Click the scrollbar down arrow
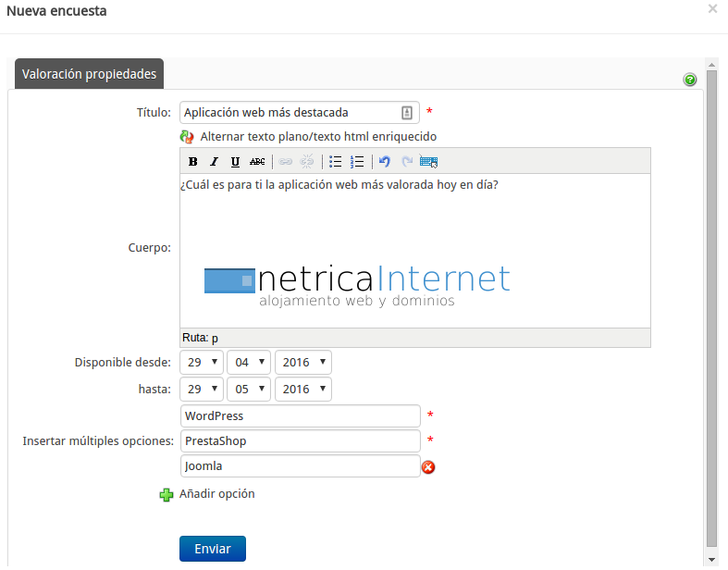The height and width of the screenshot is (570, 728). 711,560
